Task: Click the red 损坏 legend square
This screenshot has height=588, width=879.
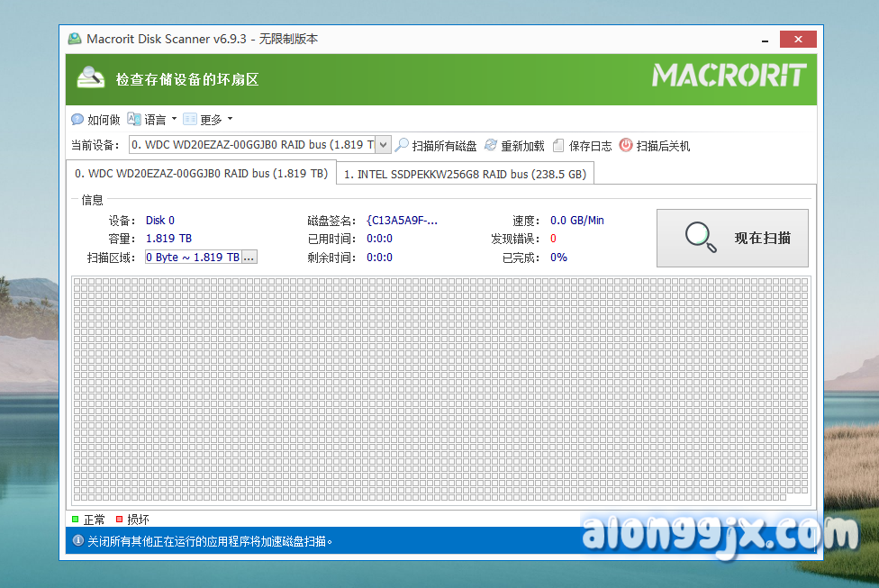Action: [119, 520]
